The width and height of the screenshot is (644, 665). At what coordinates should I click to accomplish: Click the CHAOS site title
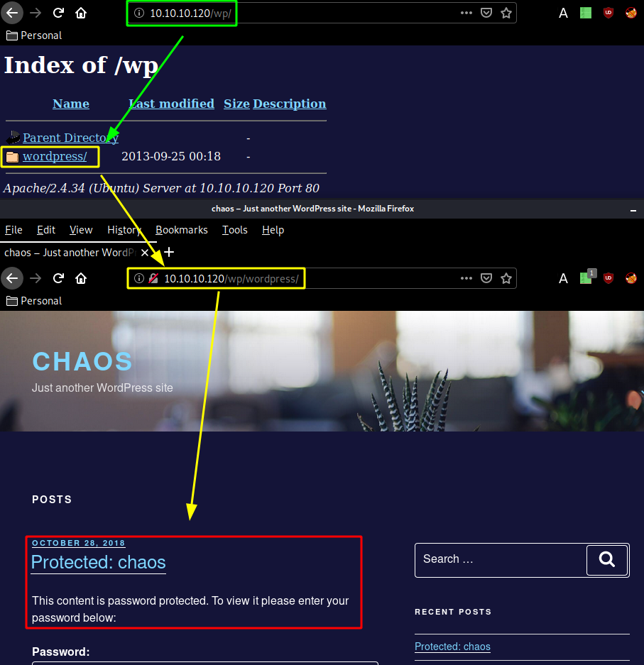(x=82, y=361)
